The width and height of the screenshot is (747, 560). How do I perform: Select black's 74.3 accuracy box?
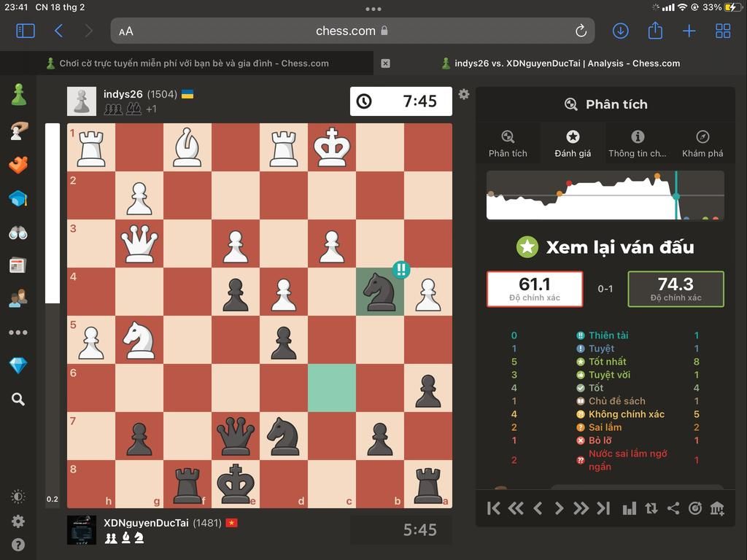click(676, 289)
